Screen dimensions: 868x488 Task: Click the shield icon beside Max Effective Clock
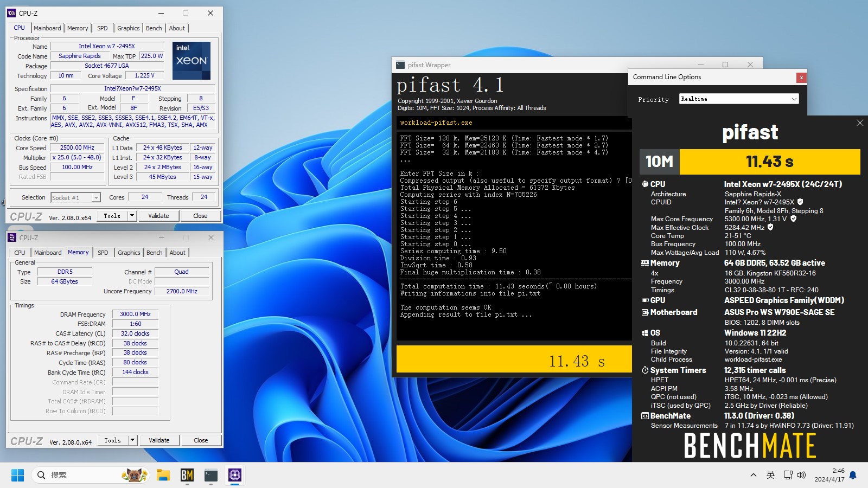click(770, 227)
